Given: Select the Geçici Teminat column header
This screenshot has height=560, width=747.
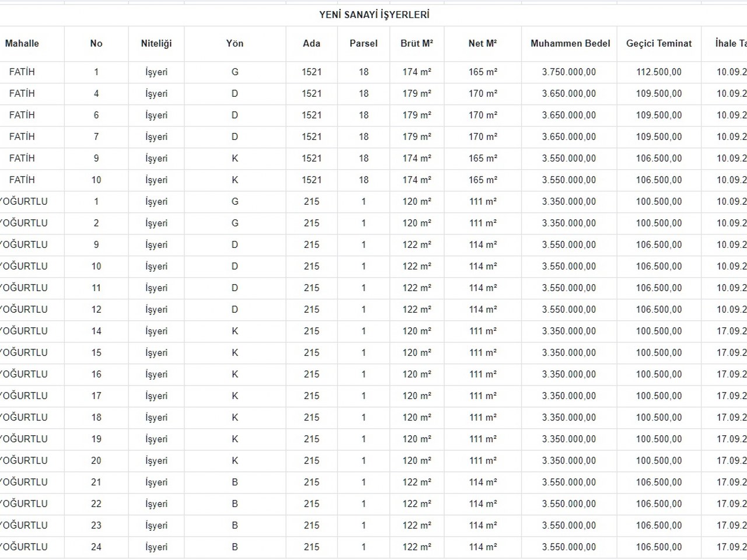Looking at the screenshot, I should point(659,43).
